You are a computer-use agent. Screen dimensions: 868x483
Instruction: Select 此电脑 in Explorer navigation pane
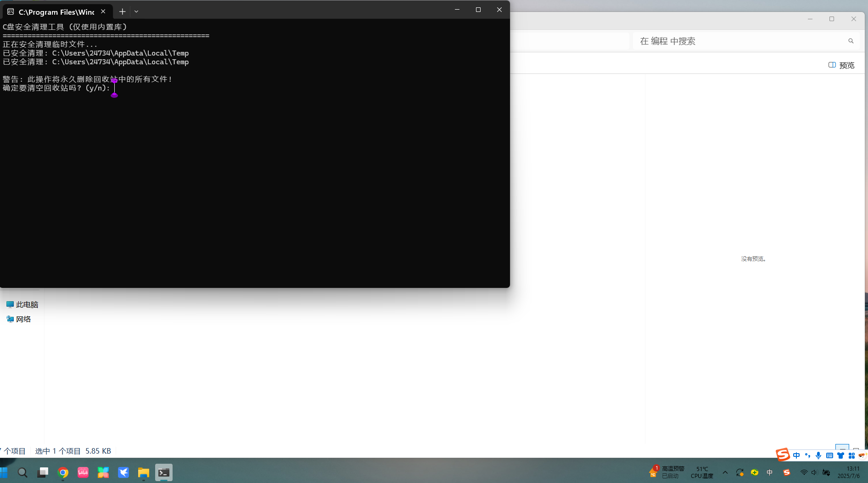[x=22, y=305]
